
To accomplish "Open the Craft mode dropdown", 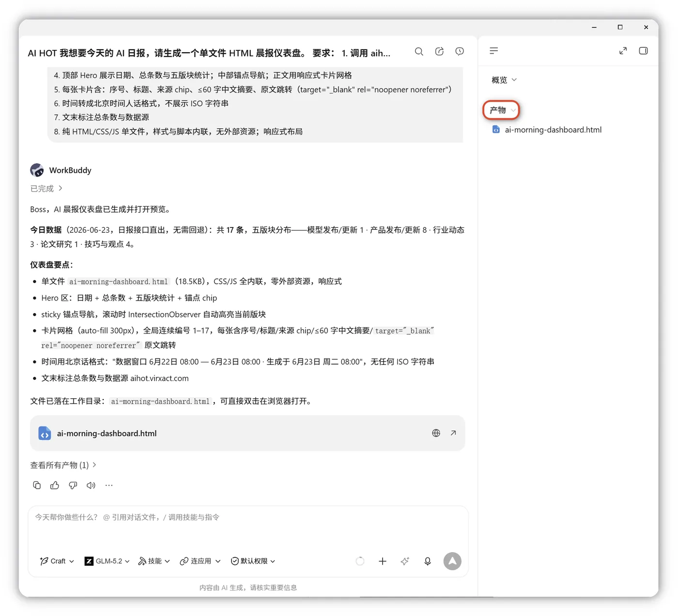I will point(57,561).
